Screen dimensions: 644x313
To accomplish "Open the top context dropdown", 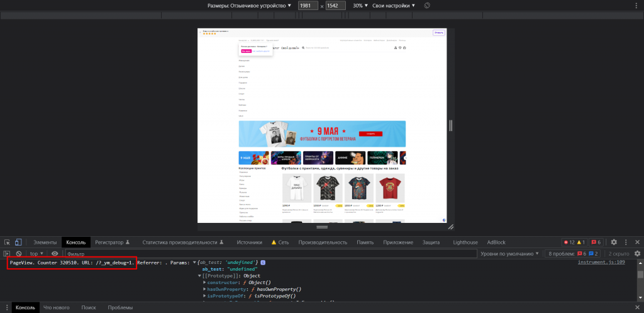I will coord(36,254).
